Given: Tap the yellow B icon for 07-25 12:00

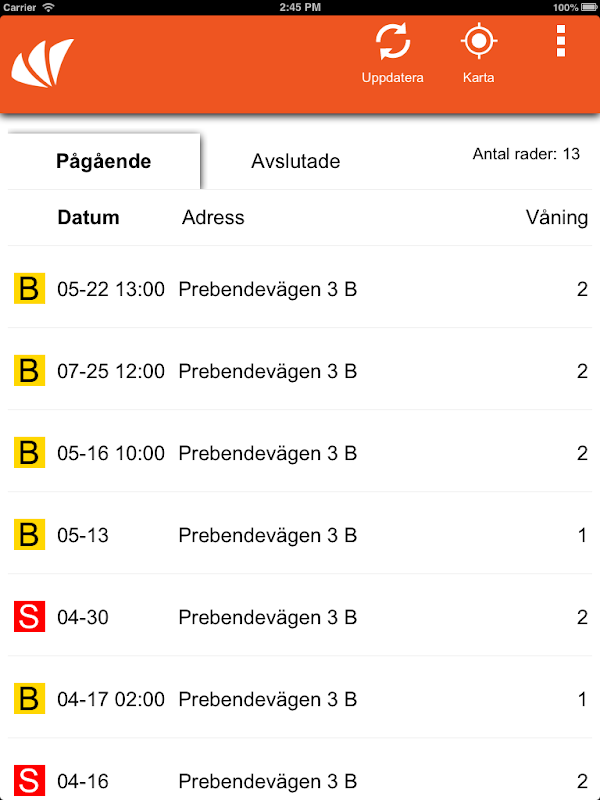Looking at the screenshot, I should click(29, 370).
